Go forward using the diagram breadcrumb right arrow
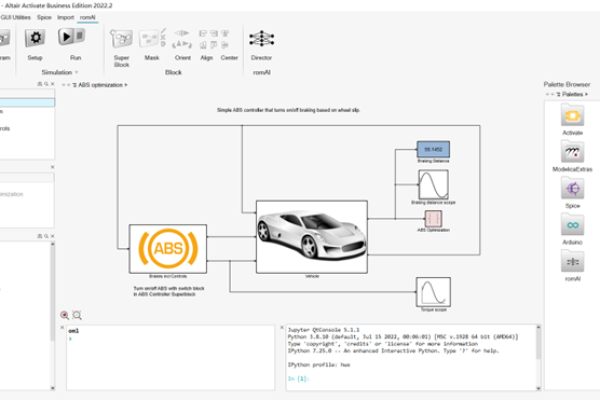Image resolution: width=600 pixels, height=400 pixels. tap(68, 85)
